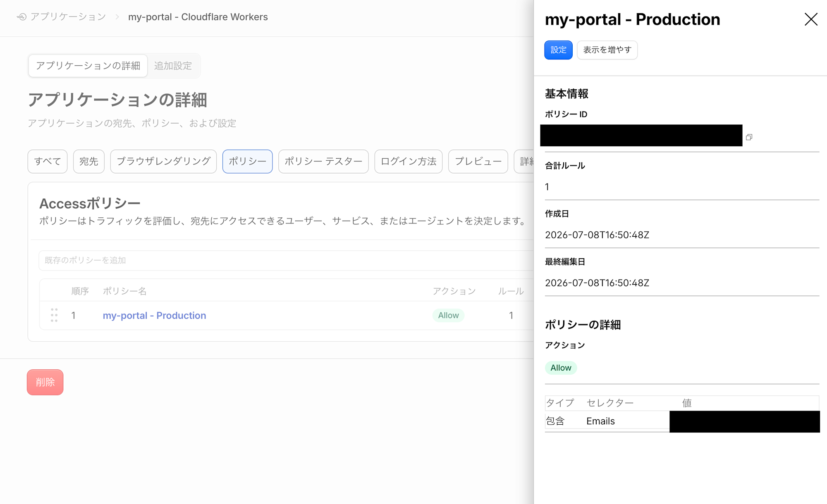Screen dimensions: 827x504
Task: Click the 作成日 timestamp value
Action: click(x=597, y=235)
